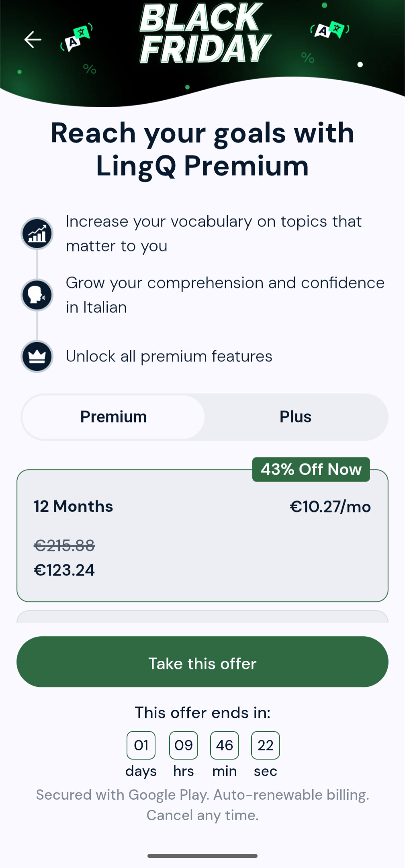405x868 pixels.
Task: Click the crossed-out €215.88 price
Action: pyautogui.click(x=64, y=545)
